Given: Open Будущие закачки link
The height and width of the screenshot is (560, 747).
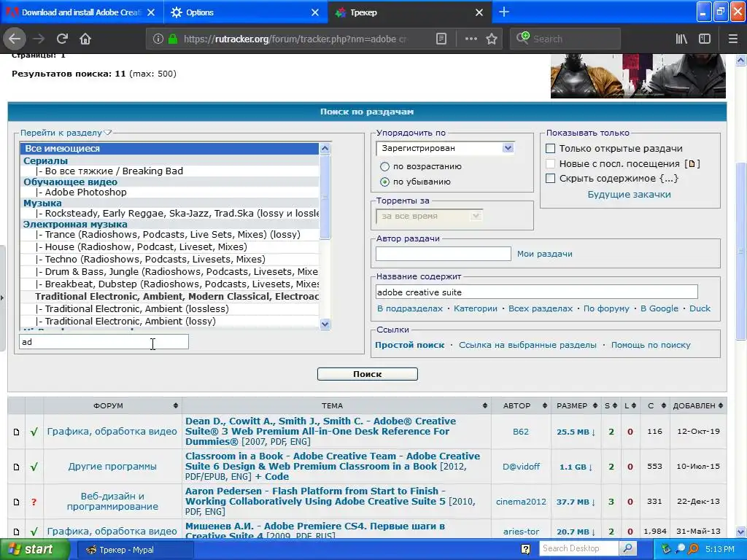Looking at the screenshot, I should coord(629,194).
